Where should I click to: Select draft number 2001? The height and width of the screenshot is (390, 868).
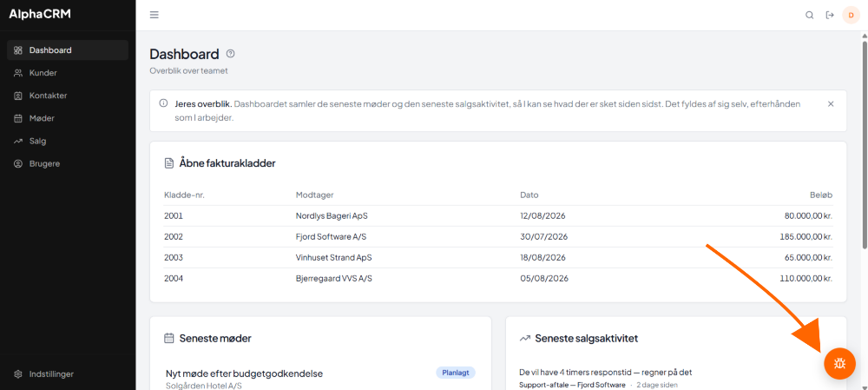point(174,216)
